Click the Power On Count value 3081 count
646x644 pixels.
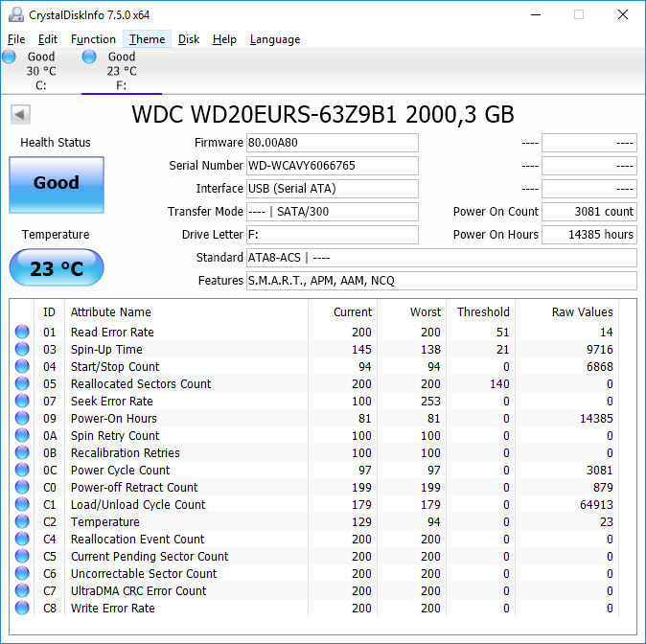(589, 212)
